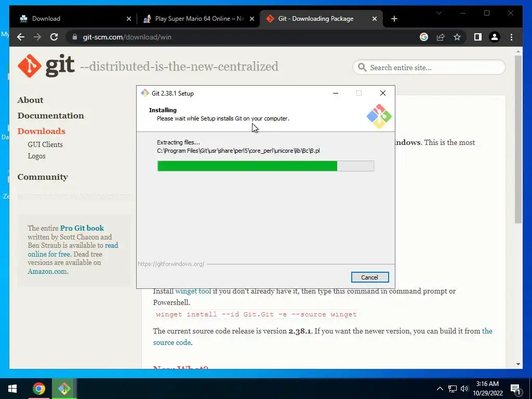Click into the Search entire site field
Screen dimensions: 532x399
point(429,67)
